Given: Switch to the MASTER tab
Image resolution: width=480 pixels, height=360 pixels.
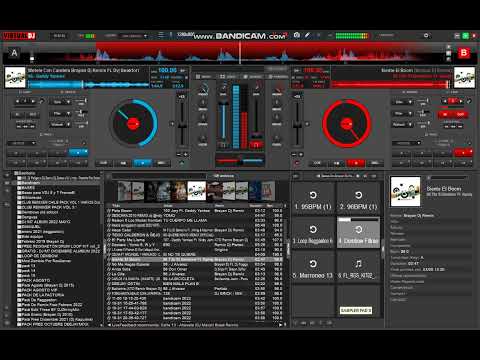Looking at the screenshot, I should [278, 77].
